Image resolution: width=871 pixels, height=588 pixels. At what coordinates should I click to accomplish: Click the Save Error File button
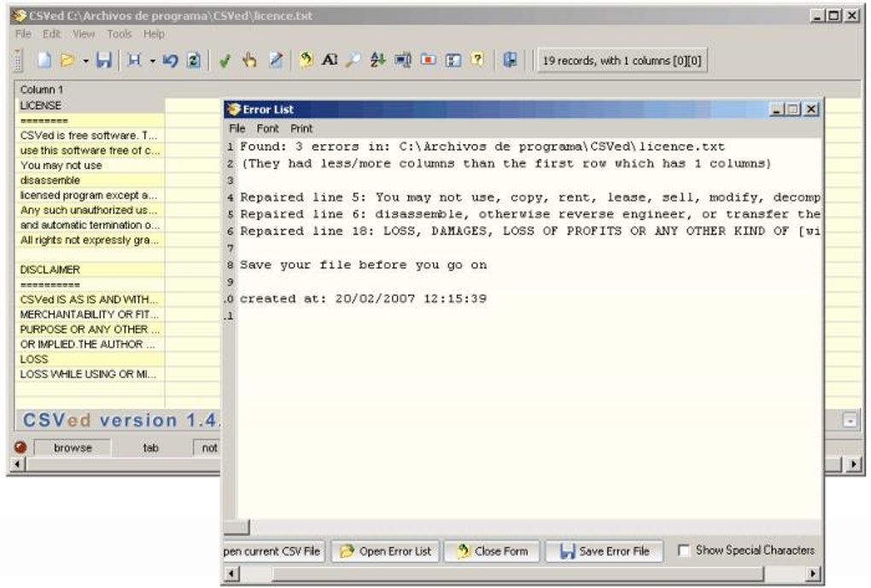(605, 551)
